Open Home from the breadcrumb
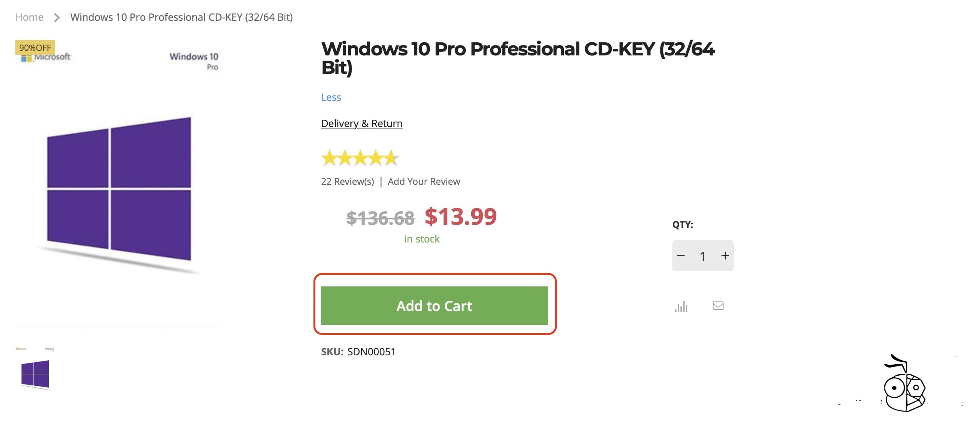980x425 pixels. 29,17
